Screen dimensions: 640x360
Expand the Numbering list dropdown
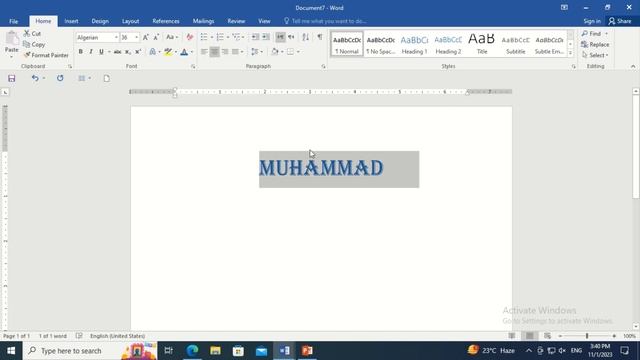(x=227, y=37)
